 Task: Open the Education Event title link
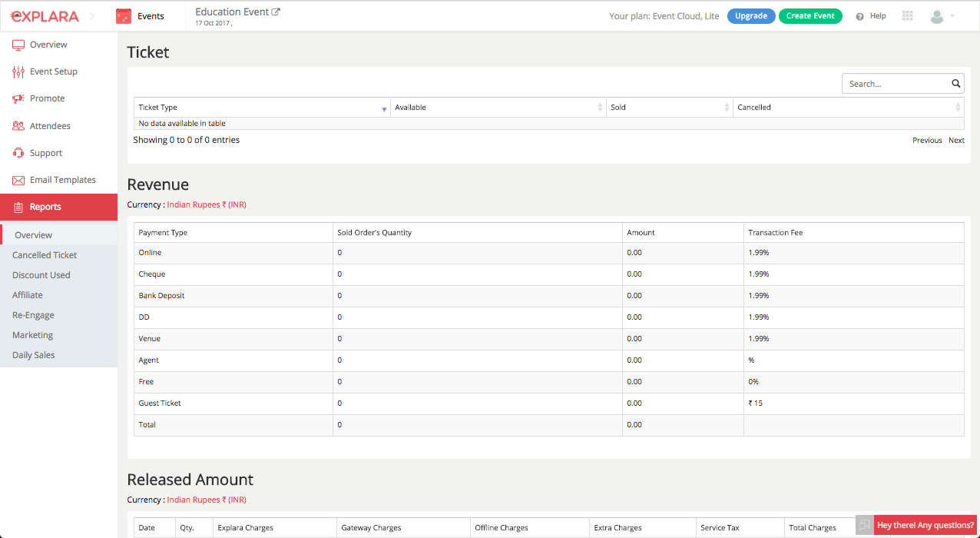tap(232, 12)
